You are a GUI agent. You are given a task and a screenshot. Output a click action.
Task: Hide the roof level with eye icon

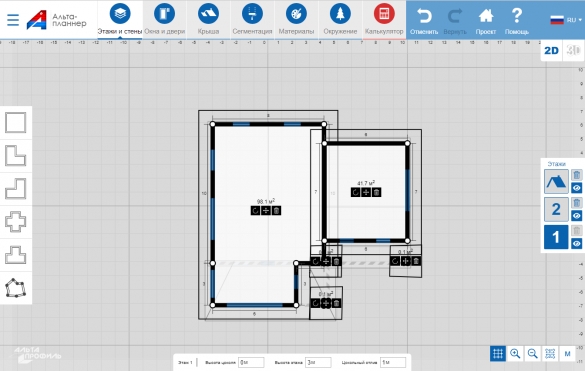576,188
